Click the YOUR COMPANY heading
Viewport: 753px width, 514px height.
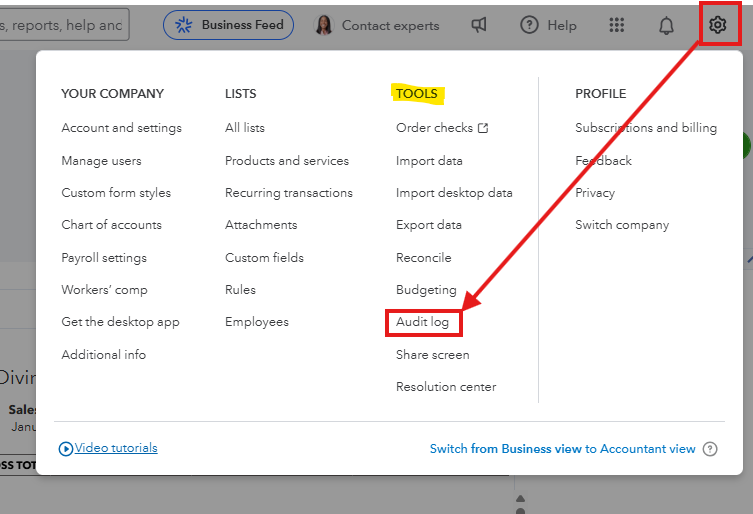pos(112,94)
